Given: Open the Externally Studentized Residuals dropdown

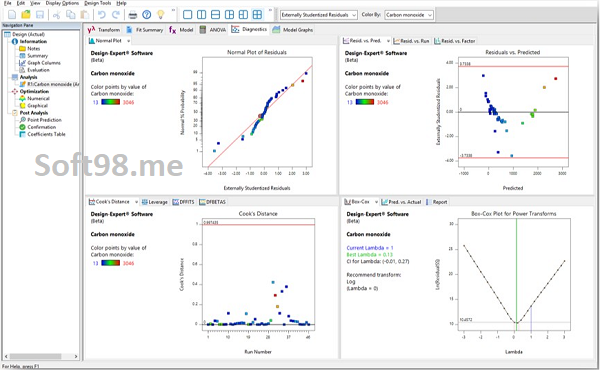Looking at the screenshot, I should point(319,15).
